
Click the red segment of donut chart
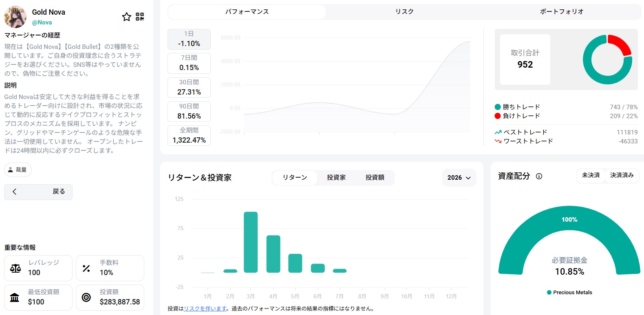(x=620, y=44)
